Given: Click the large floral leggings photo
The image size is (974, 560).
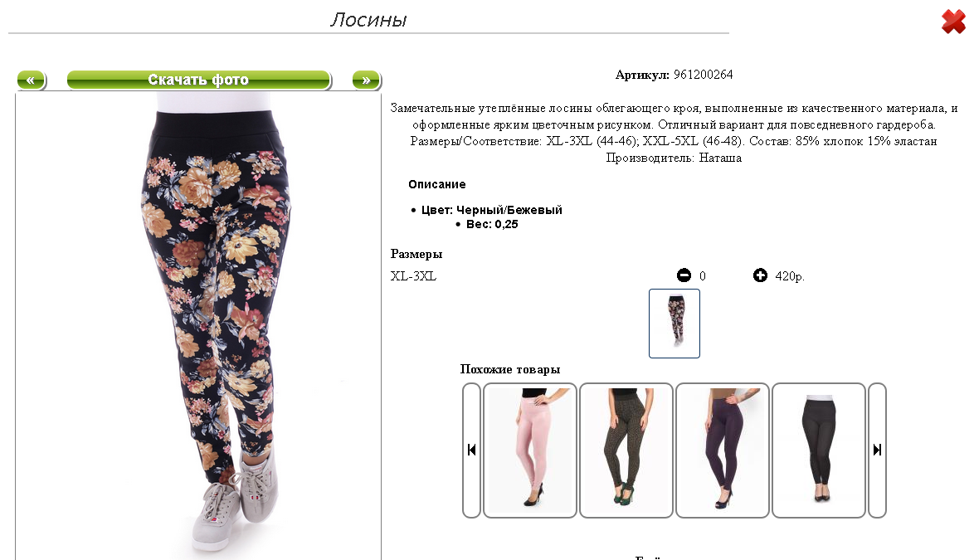Looking at the screenshot, I should (x=198, y=326).
